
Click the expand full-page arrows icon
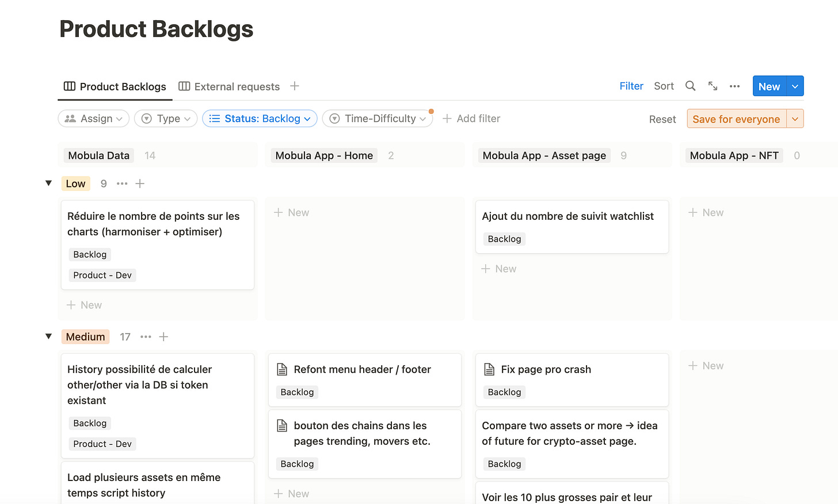coord(713,86)
